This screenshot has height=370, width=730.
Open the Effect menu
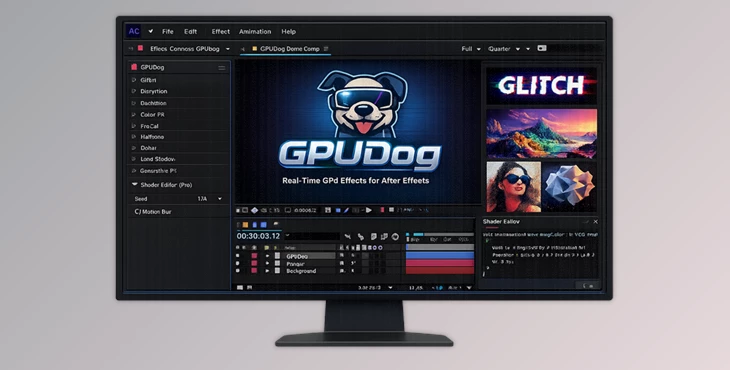221,32
